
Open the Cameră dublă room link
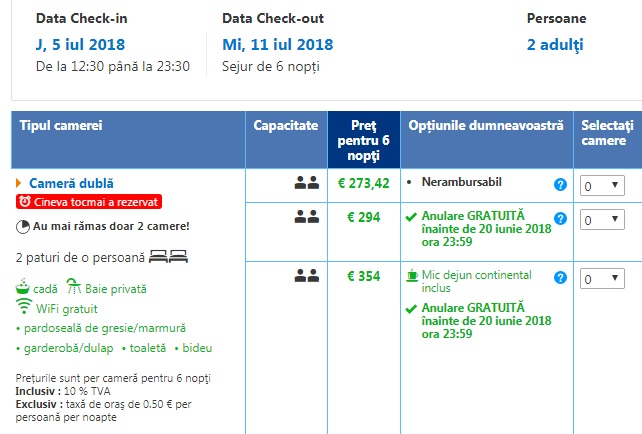[71, 183]
